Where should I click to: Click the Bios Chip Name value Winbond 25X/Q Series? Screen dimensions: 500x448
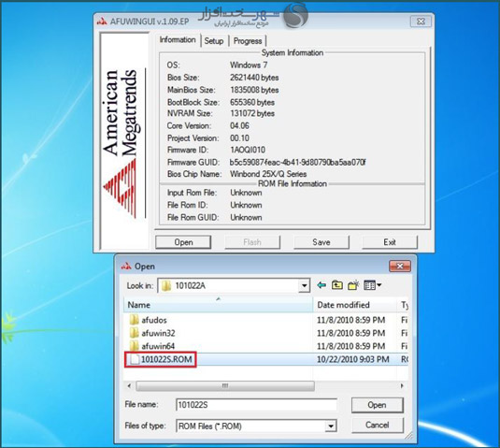pos(268,174)
